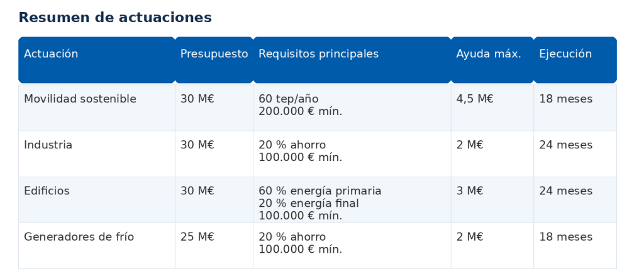This screenshot has height=276, width=644.
Task: Click the Ayuda máx. column header
Action: coord(492,60)
